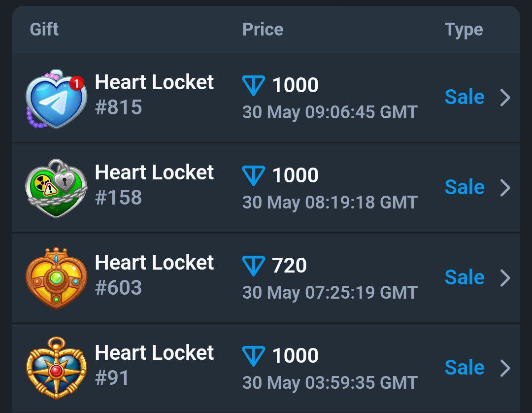Open the Sale link for Heart Locket #815
Screen dimensions: 532x413
pyautogui.click(x=465, y=97)
